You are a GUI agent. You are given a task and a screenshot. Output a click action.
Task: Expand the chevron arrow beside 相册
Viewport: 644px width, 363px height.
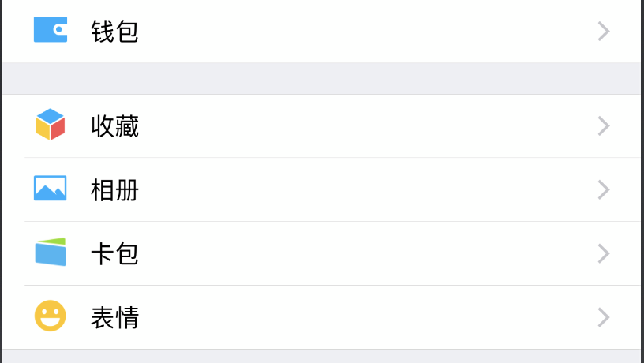(x=604, y=189)
